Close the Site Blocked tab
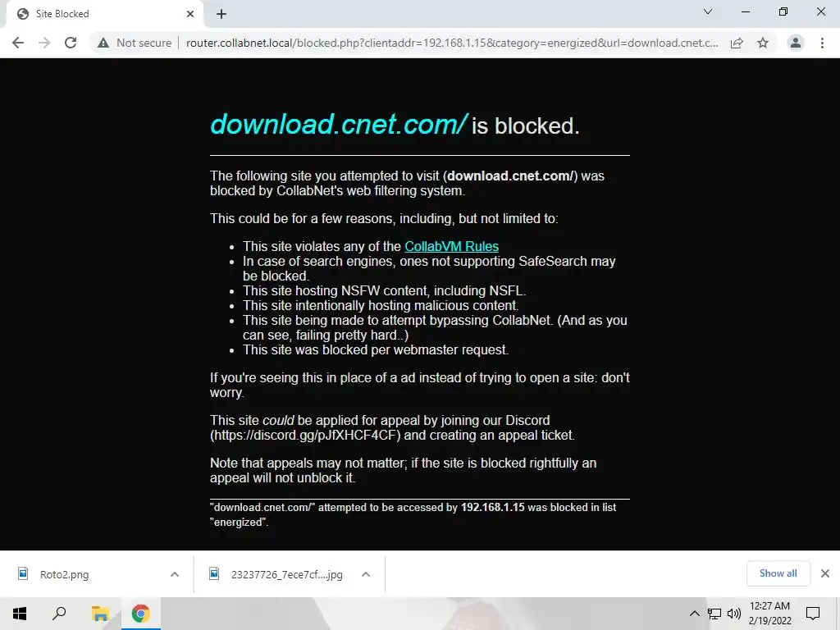 [x=190, y=14]
